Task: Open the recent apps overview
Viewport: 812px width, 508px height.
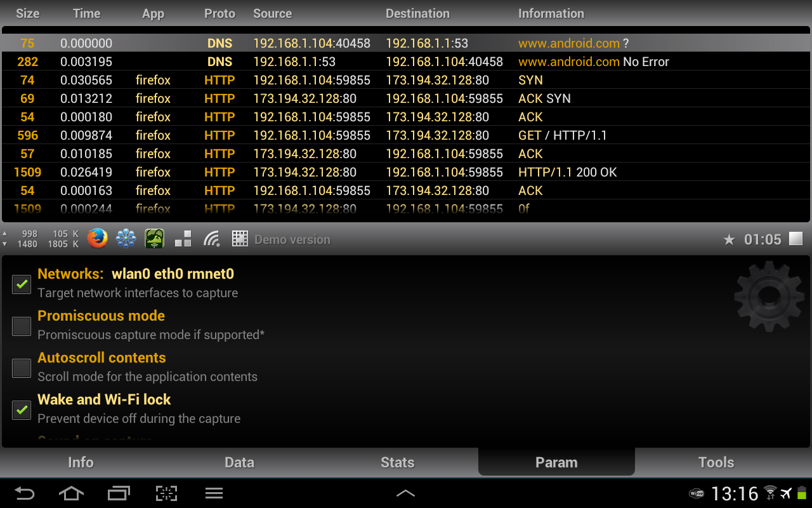Action: [x=119, y=493]
